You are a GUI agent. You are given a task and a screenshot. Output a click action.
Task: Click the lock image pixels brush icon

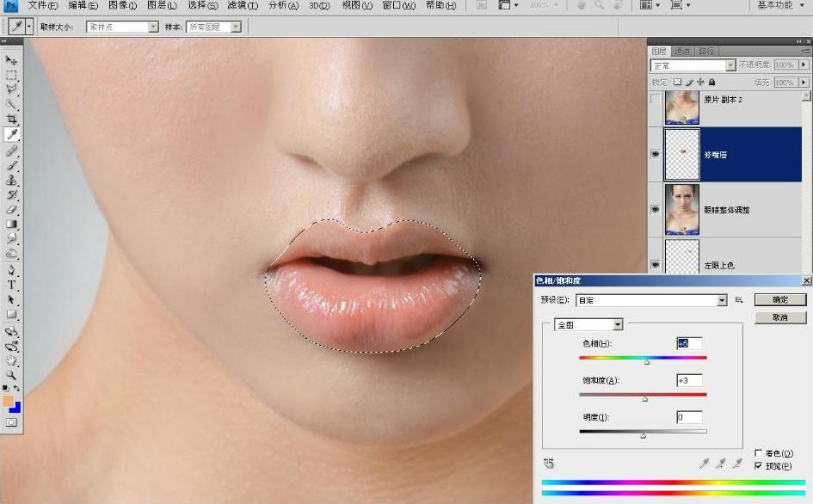click(x=689, y=82)
